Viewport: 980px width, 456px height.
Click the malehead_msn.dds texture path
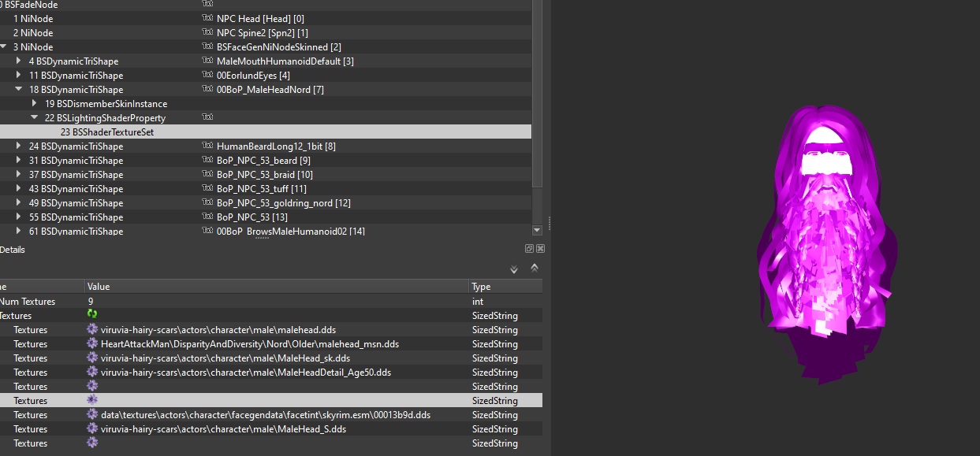[250, 343]
